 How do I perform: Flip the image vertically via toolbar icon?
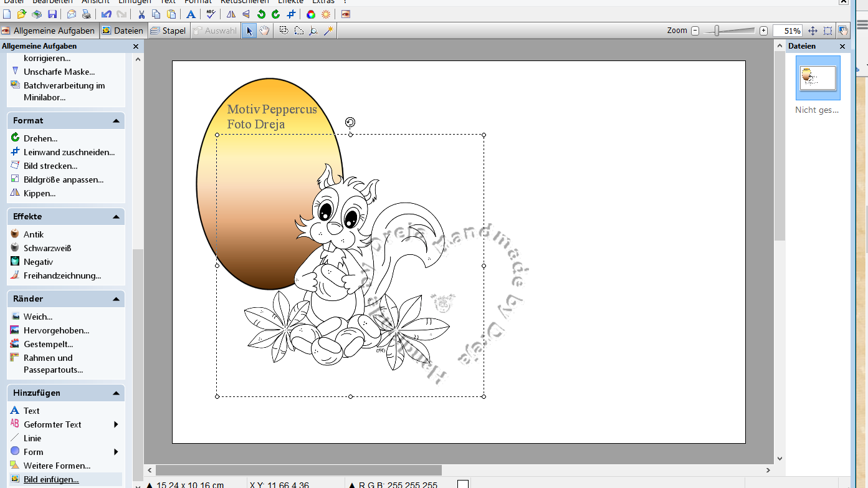coord(246,14)
